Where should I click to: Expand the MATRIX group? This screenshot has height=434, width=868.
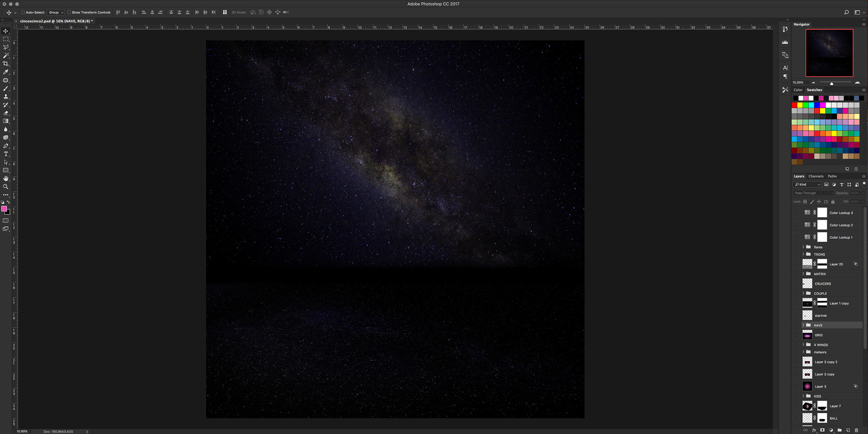click(x=803, y=274)
